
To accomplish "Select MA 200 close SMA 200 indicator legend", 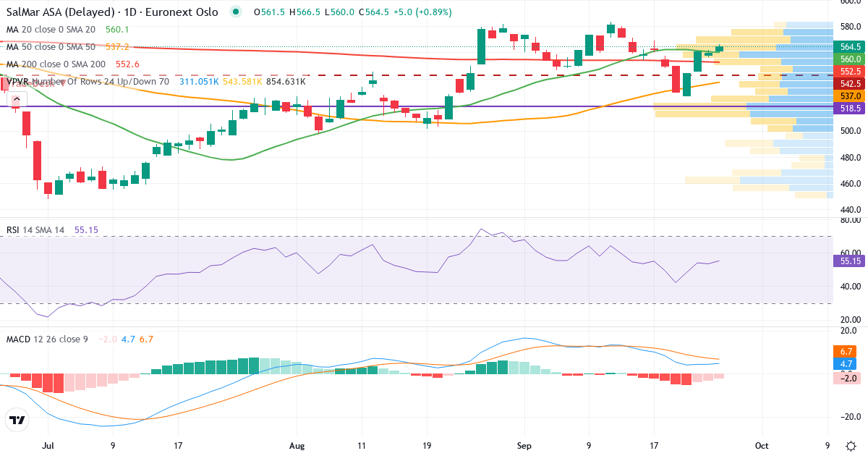I will tap(56, 64).
